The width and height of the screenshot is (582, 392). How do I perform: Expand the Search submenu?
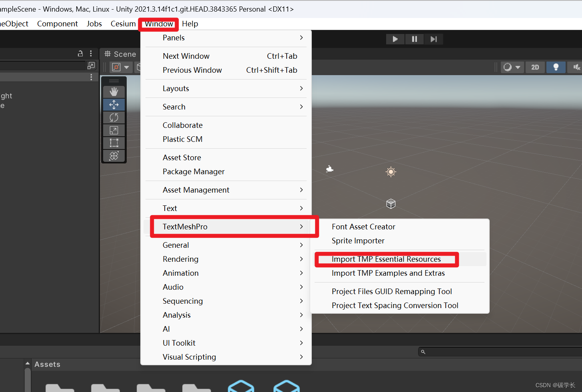click(226, 107)
